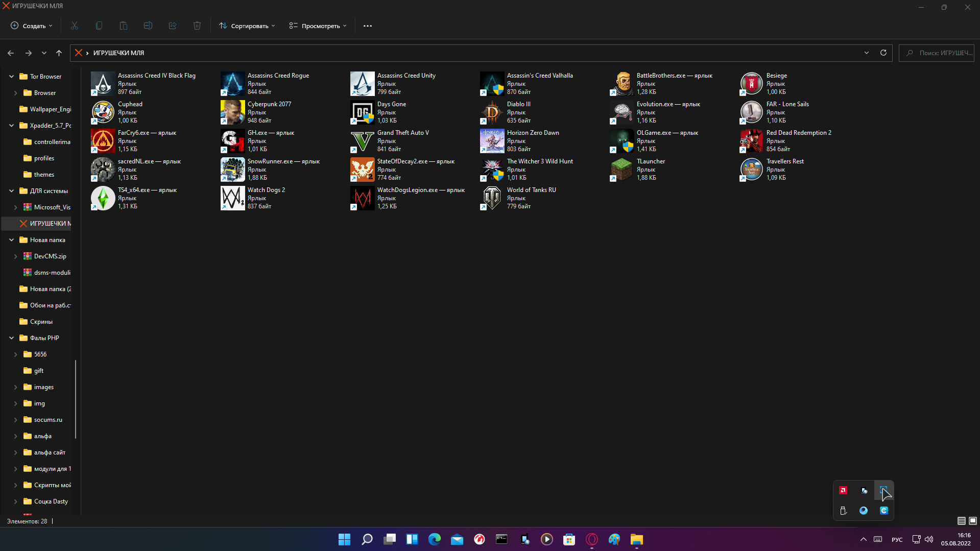Viewport: 980px width, 551px height.
Task: Open the Просмотреть view menu
Action: [x=318, y=26]
